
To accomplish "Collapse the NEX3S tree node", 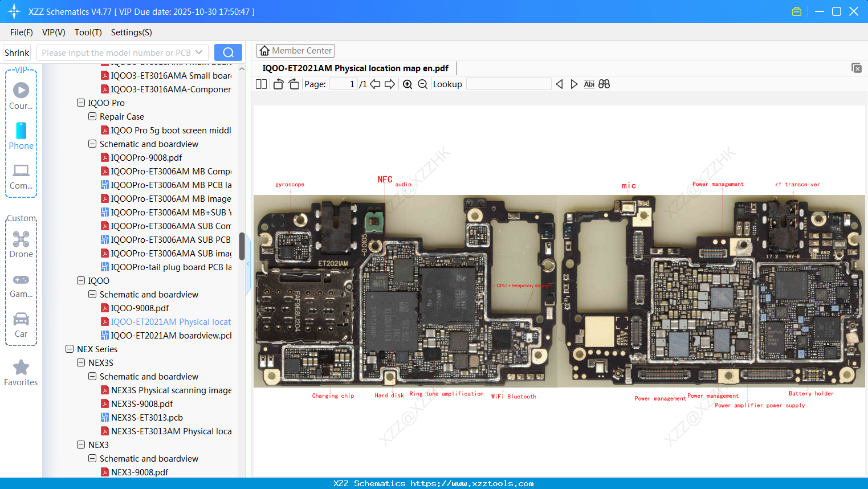I will [81, 363].
